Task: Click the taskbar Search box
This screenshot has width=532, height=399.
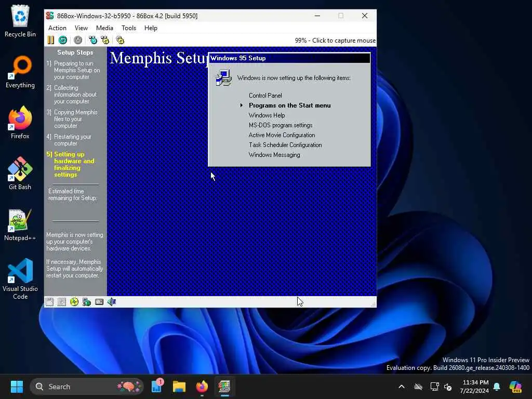Action: (x=87, y=387)
